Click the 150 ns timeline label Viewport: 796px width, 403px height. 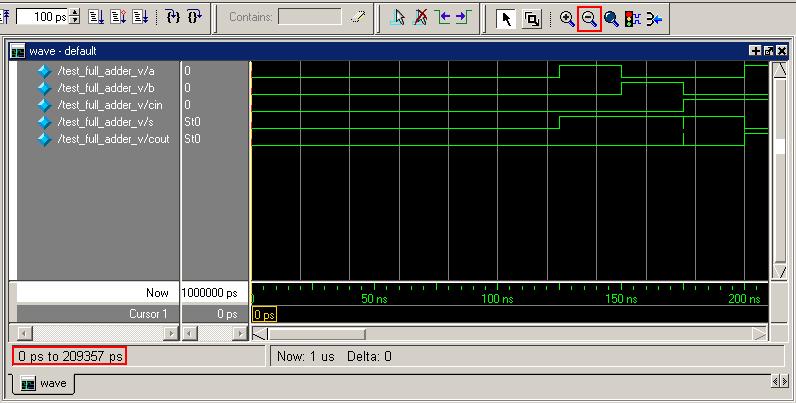tap(621, 299)
